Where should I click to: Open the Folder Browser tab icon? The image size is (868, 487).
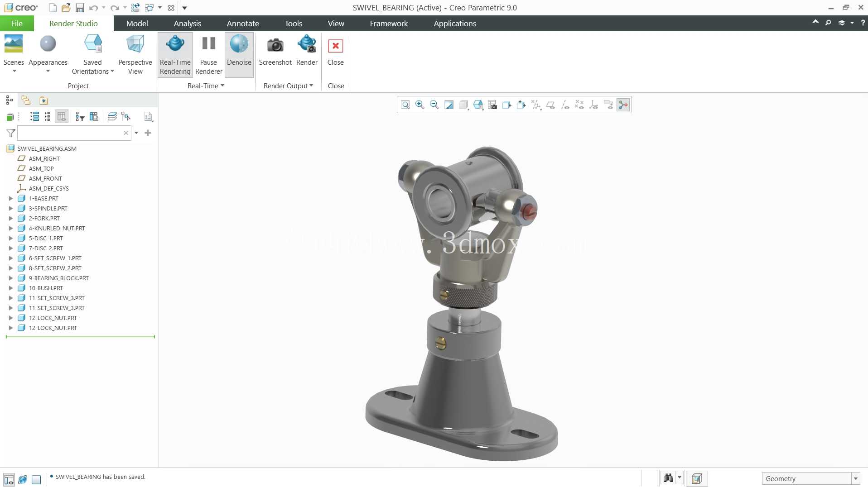point(26,100)
